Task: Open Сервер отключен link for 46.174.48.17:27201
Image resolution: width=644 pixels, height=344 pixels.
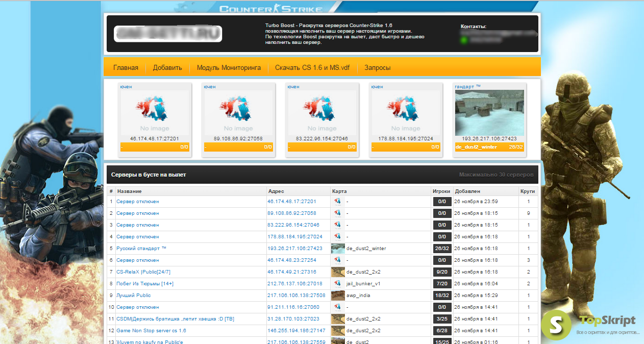Action: tap(138, 202)
